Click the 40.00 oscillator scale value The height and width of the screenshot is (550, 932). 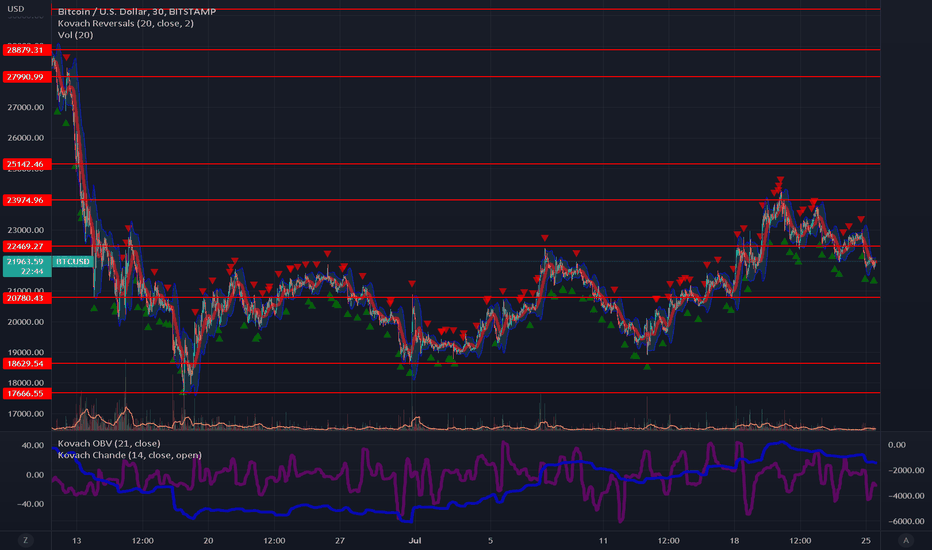click(x=33, y=445)
